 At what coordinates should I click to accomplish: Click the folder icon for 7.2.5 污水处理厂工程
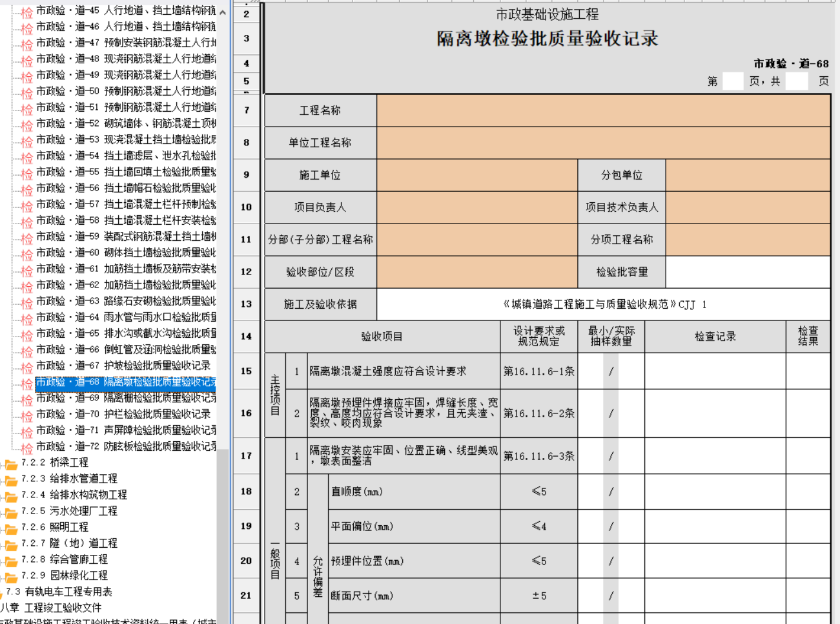(11, 512)
